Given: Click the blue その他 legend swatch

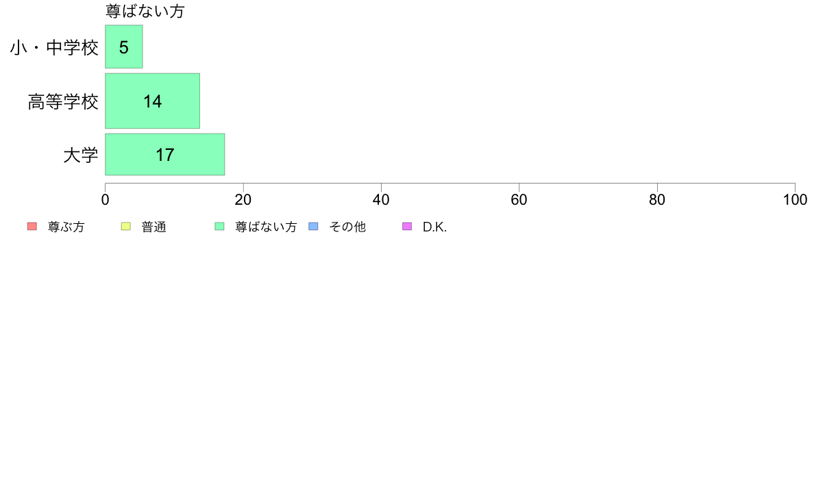Looking at the screenshot, I should [313, 226].
